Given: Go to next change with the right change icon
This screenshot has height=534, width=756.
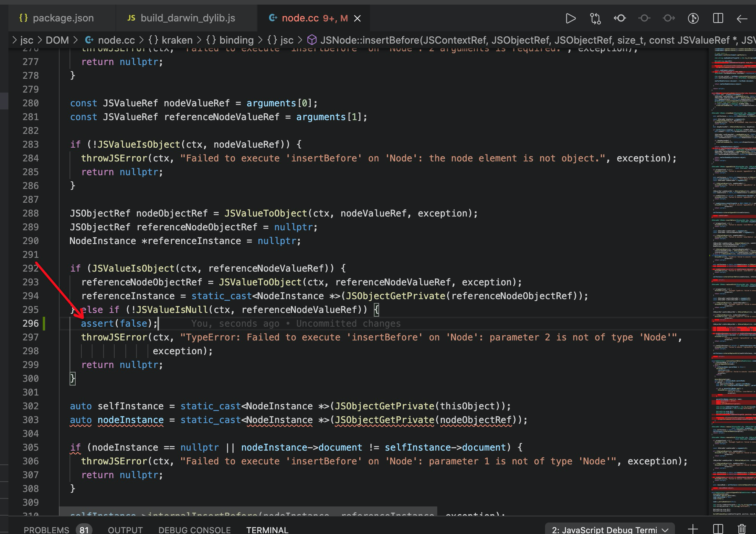Looking at the screenshot, I should [x=668, y=18].
